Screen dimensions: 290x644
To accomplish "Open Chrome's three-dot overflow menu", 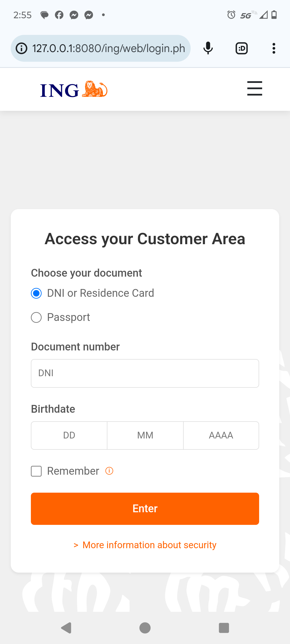I will (274, 48).
